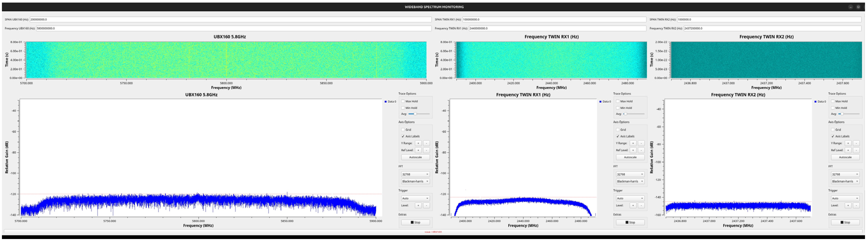Decrease Y Range on TWIN RX1 plot

tap(641, 143)
